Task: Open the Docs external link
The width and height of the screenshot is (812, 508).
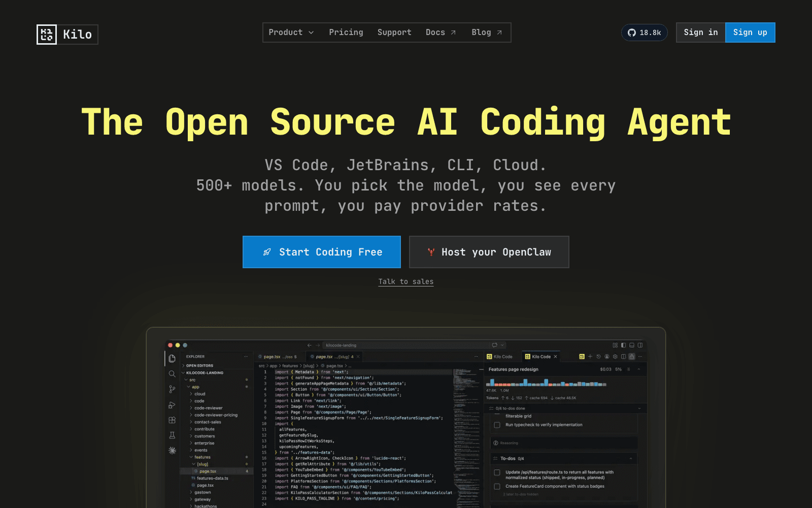Action: [x=441, y=33]
